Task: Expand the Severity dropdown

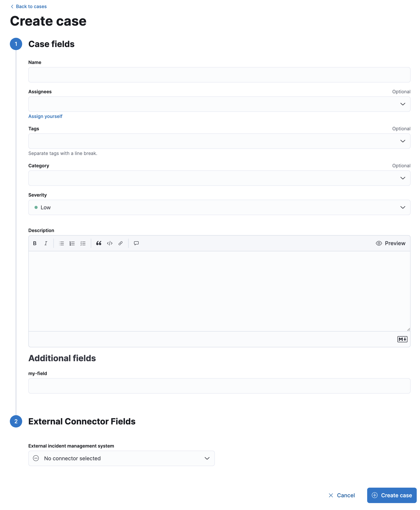Action: (x=403, y=208)
